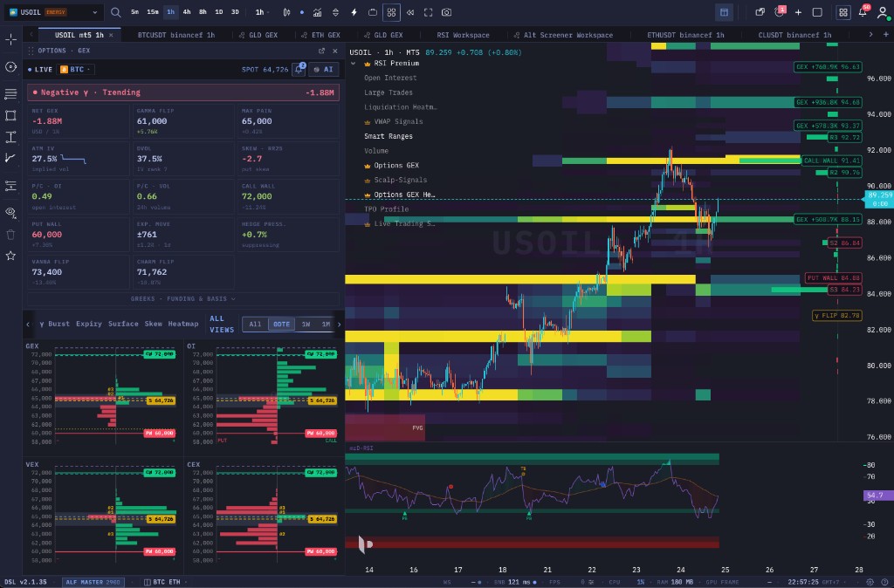The image size is (894, 588).
Task: Toggle the VWAP Signals indicator
Action: click(x=398, y=121)
